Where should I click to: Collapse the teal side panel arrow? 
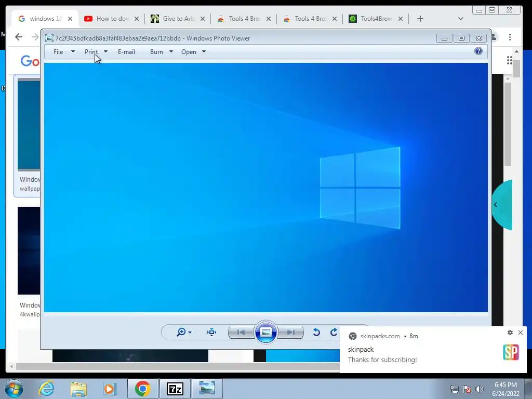[x=496, y=205]
